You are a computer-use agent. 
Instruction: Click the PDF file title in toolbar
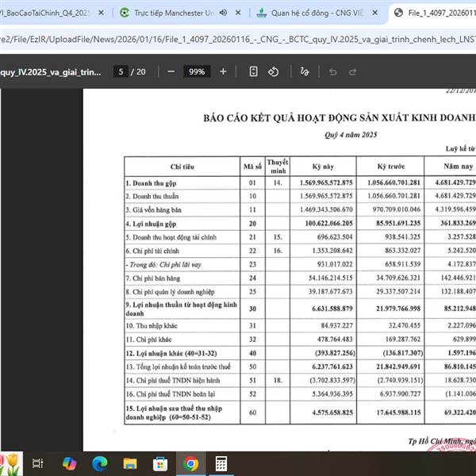[51, 72]
